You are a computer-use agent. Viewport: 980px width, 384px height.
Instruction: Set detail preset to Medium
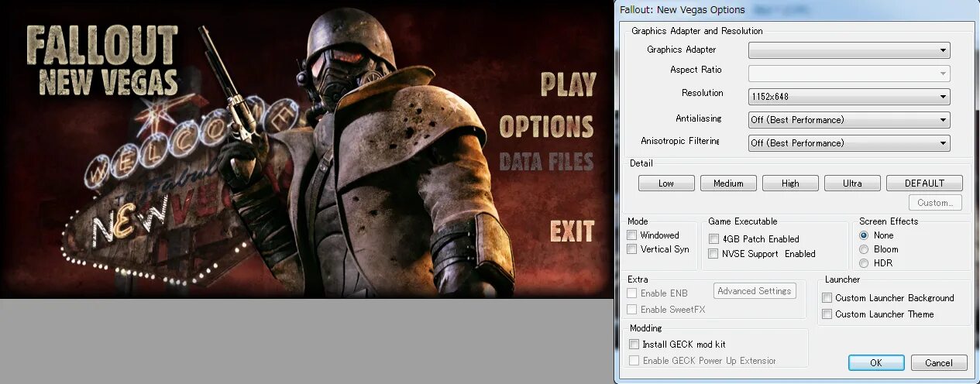728,183
